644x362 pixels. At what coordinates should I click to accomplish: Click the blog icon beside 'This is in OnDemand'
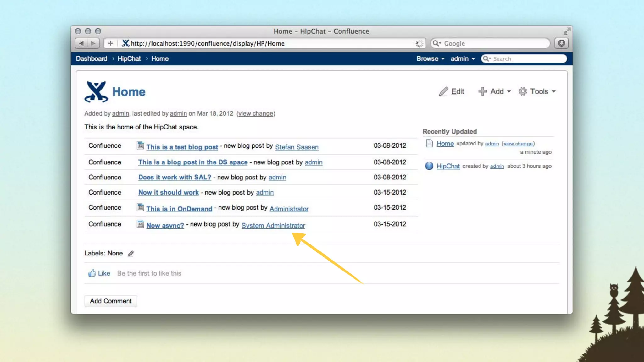140,207
